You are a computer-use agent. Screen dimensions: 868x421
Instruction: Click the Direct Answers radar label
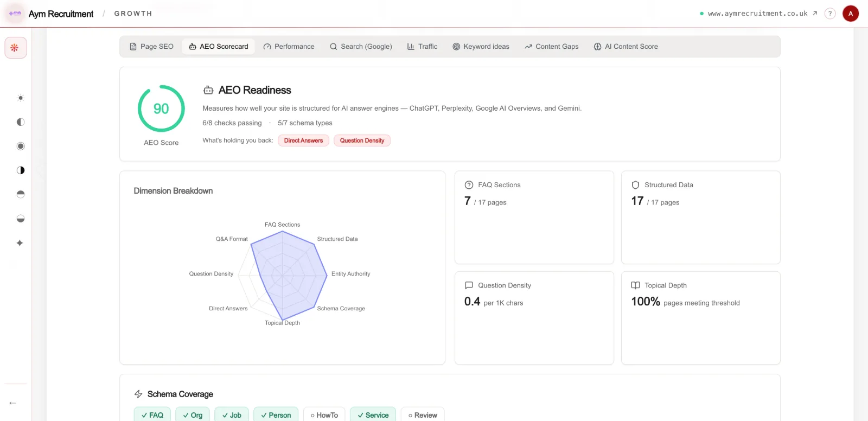click(228, 309)
